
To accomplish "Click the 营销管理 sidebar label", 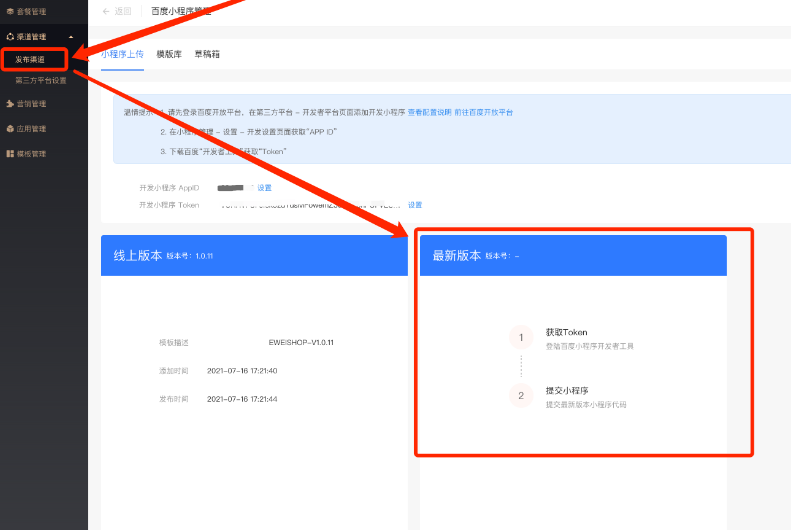I will [x=31, y=103].
